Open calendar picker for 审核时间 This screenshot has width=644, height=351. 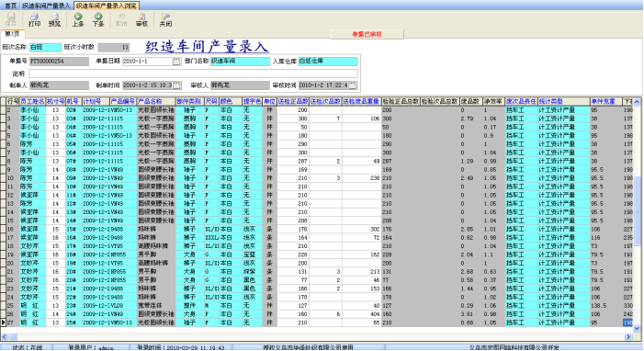[x=353, y=85]
